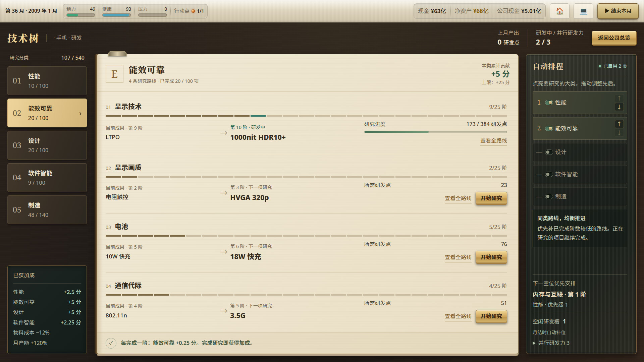Enable 制造 auto-scheduling switch
Viewport: 644px width, 362px height.
pos(549,196)
